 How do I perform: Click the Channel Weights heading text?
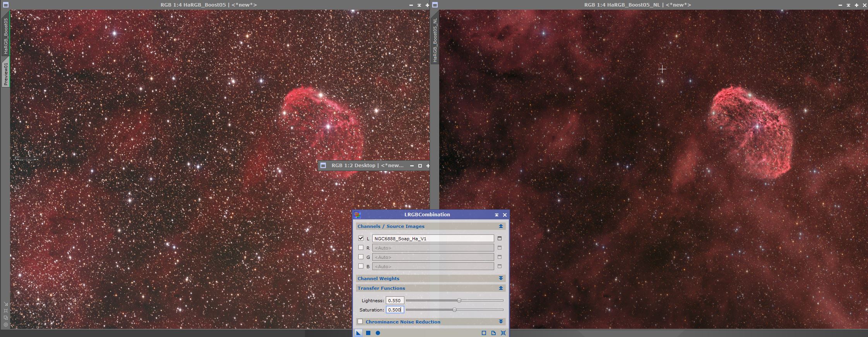pos(378,279)
